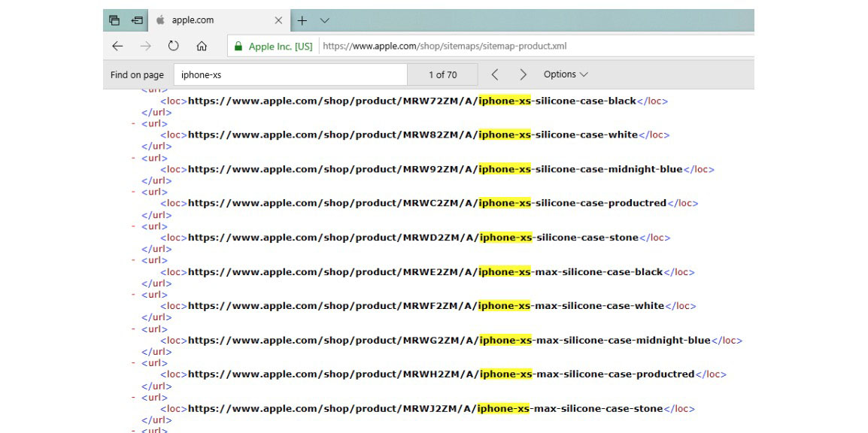Click the MRWJ2ZM max-silicone-case-stone URL

[426, 409]
